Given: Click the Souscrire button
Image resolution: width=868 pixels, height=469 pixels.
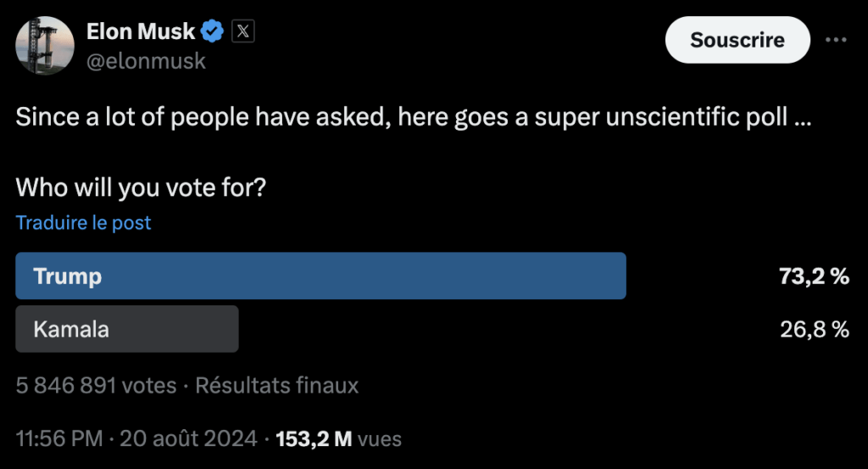Looking at the screenshot, I should point(737,40).
